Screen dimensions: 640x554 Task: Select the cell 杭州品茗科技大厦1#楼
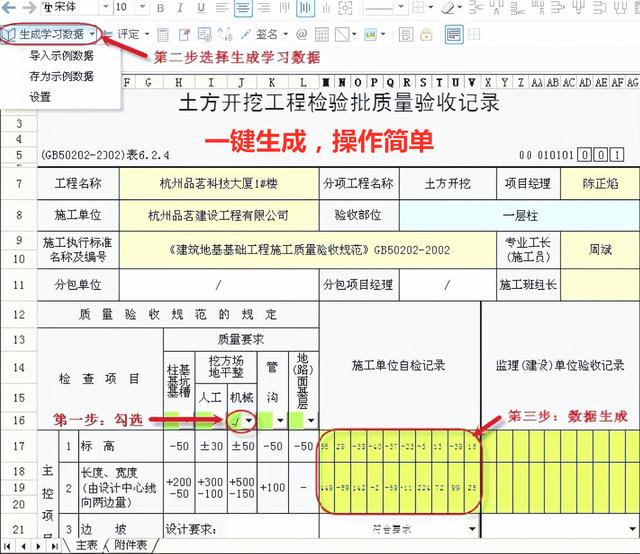click(219, 184)
